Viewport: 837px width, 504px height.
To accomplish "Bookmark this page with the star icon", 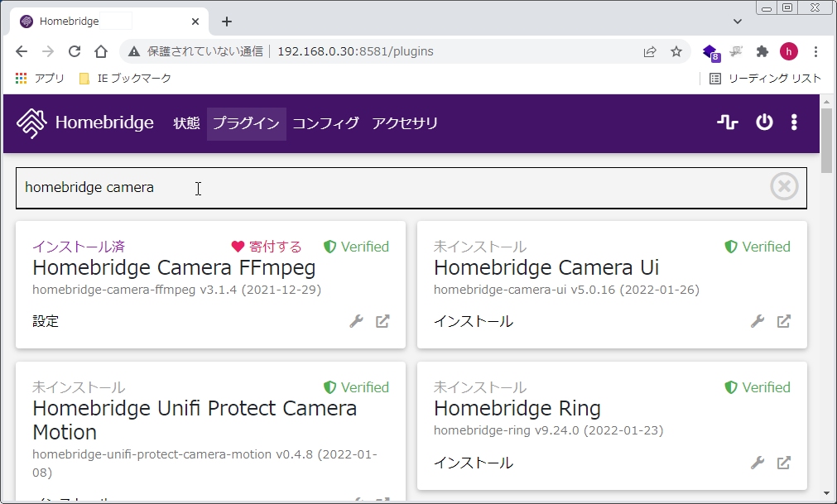I will point(676,51).
